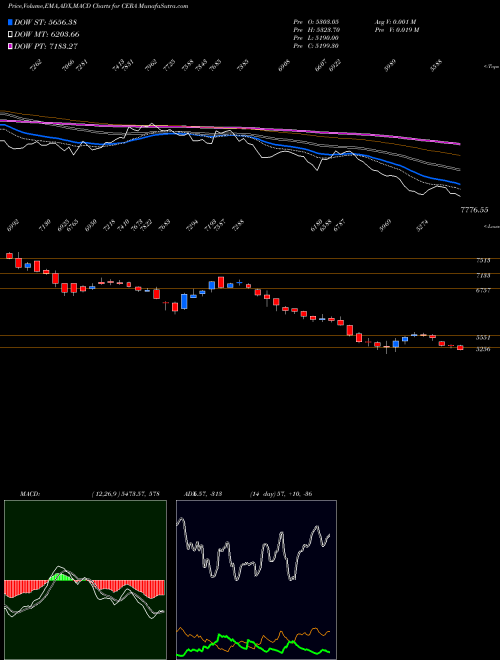
Task: Click the MACD: indicator label
Action: 30,494
